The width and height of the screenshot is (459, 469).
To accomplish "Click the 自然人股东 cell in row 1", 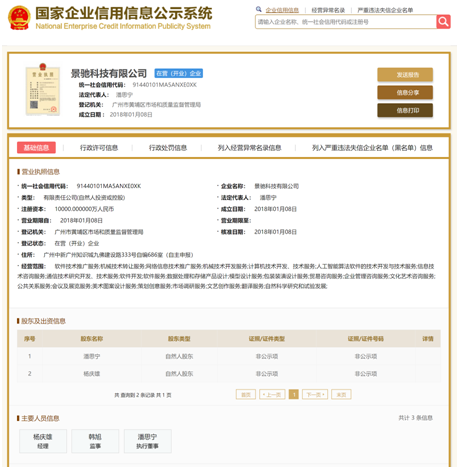I will point(179,356).
